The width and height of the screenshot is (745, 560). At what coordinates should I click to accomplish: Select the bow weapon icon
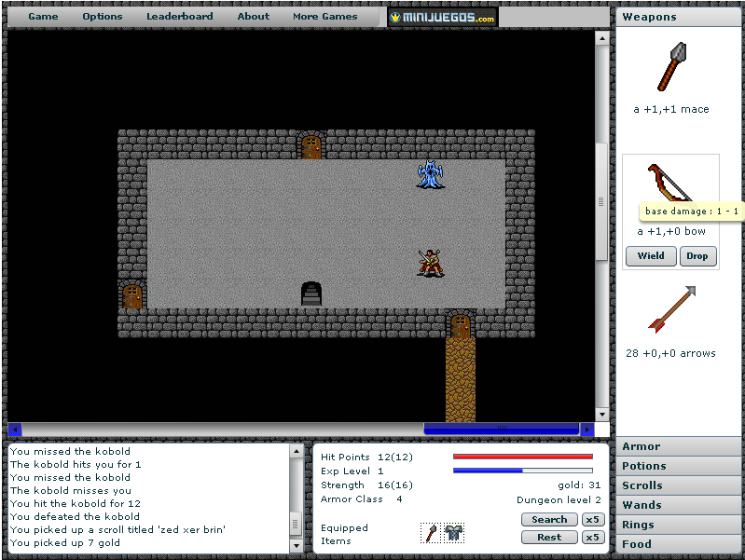pyautogui.click(x=668, y=183)
